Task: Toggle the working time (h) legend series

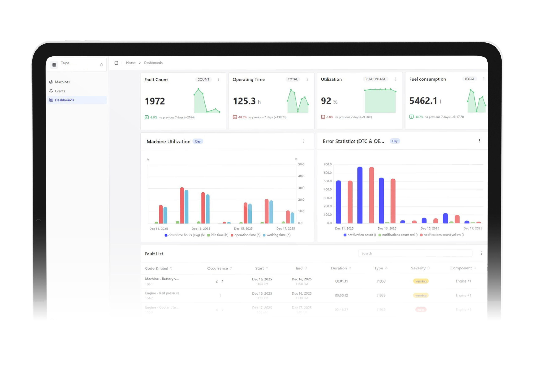Action: click(276, 235)
